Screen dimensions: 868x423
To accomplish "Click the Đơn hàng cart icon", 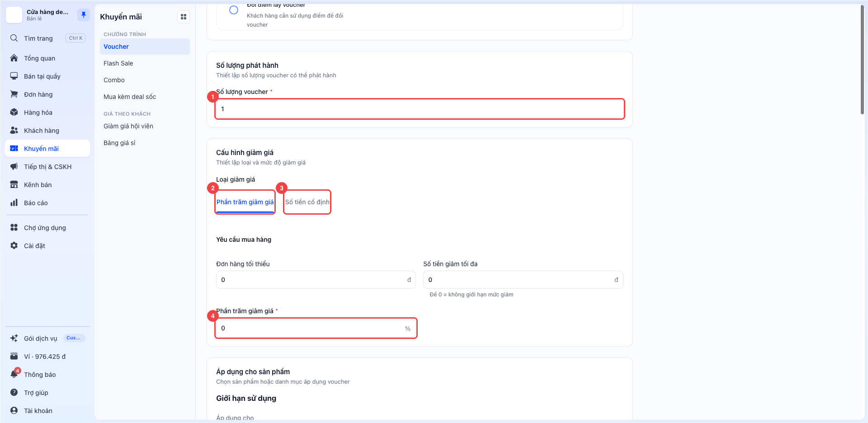I will (14, 94).
